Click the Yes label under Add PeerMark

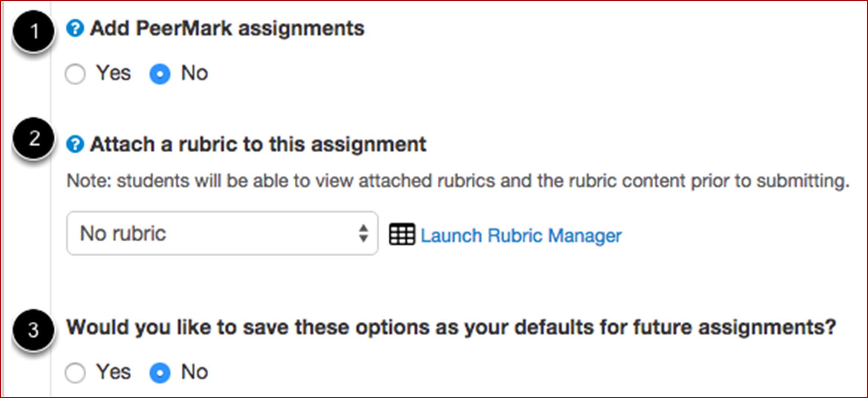pos(113,73)
